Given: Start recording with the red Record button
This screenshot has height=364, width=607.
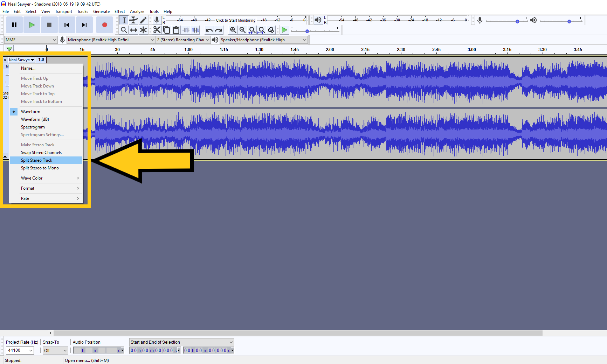Looking at the screenshot, I should click(x=104, y=25).
